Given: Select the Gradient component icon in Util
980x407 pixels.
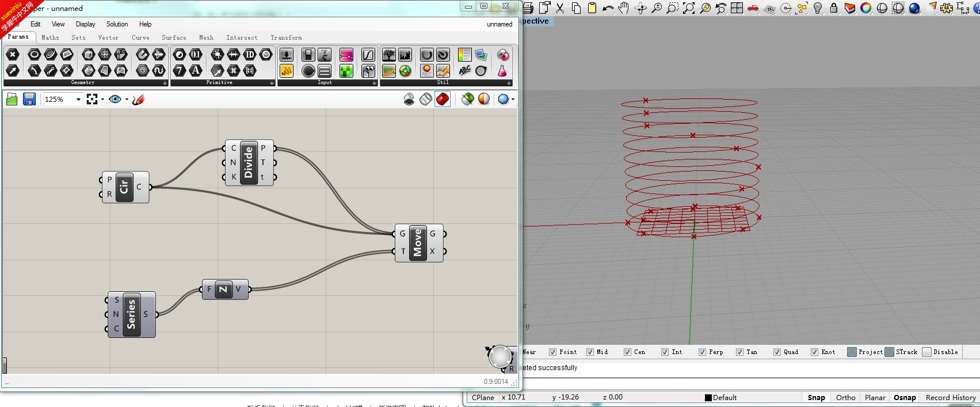Looking at the screenshot, I should [x=464, y=55].
